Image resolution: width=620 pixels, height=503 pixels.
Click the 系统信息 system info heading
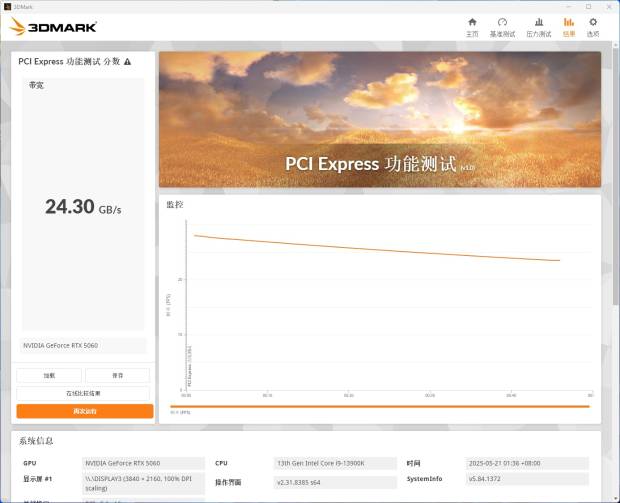[x=36, y=441]
